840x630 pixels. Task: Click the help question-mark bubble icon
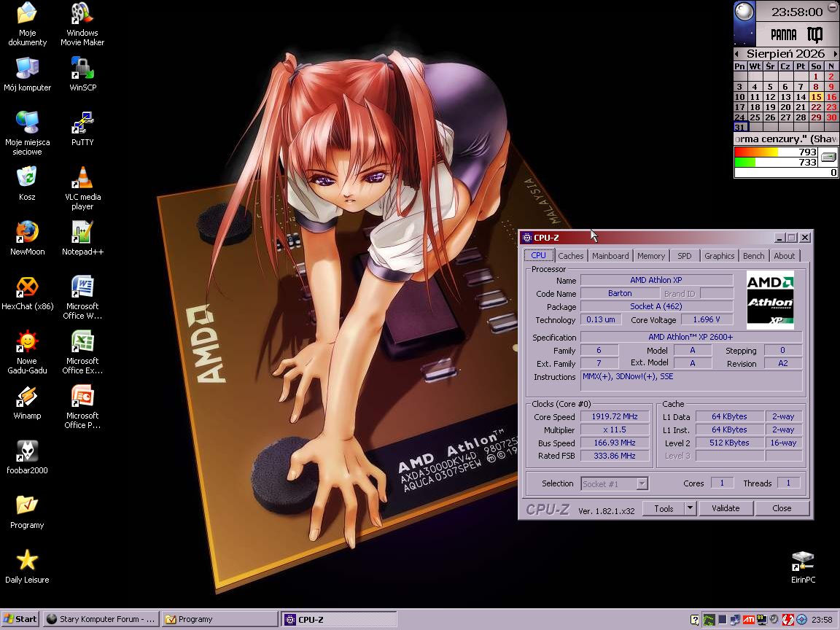695,620
